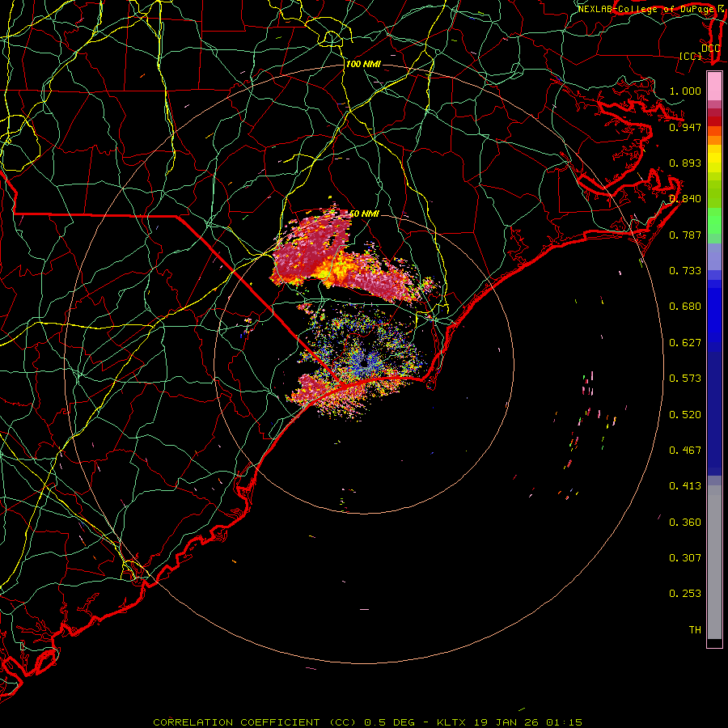
Task: Click the 50 NMI range ring label
Action: coord(364,214)
